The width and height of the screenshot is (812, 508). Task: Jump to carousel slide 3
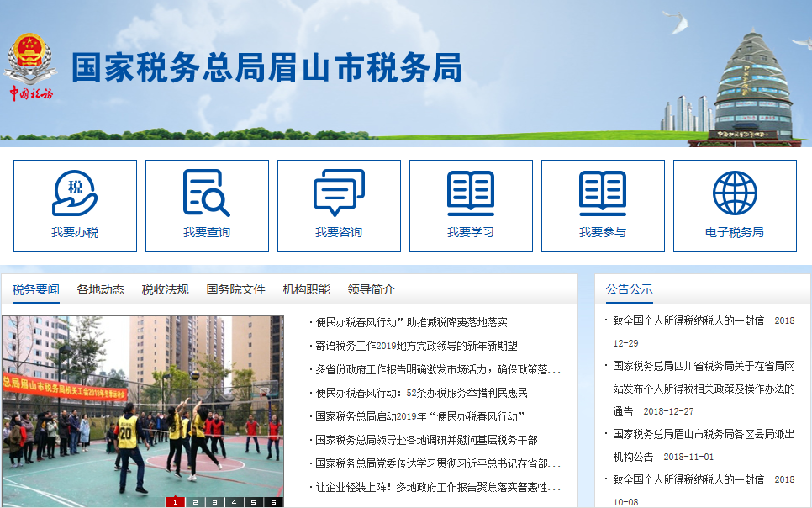click(214, 500)
